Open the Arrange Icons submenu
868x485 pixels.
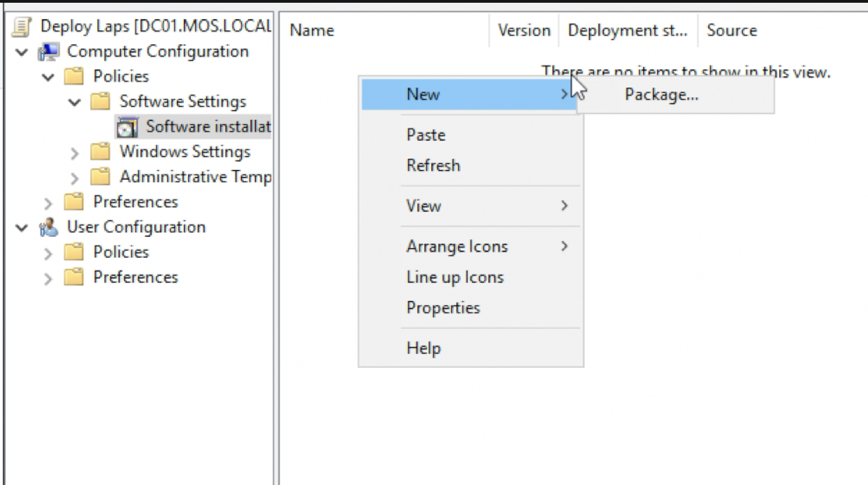456,247
